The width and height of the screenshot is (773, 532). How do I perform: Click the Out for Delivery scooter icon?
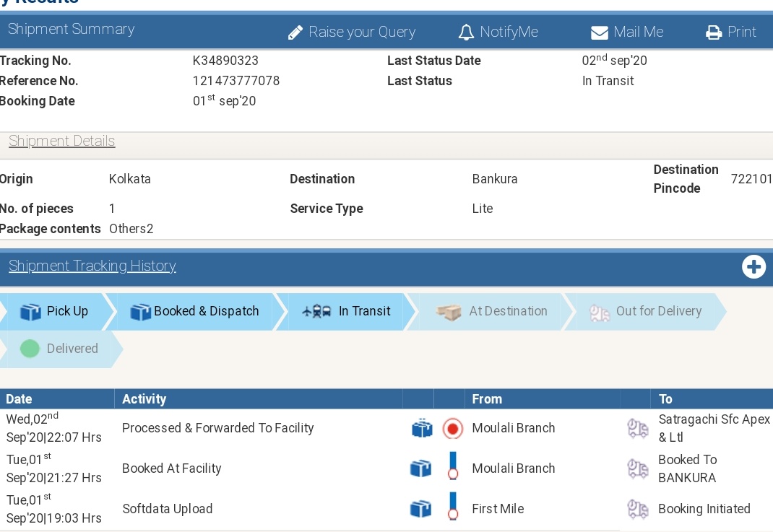coord(600,313)
